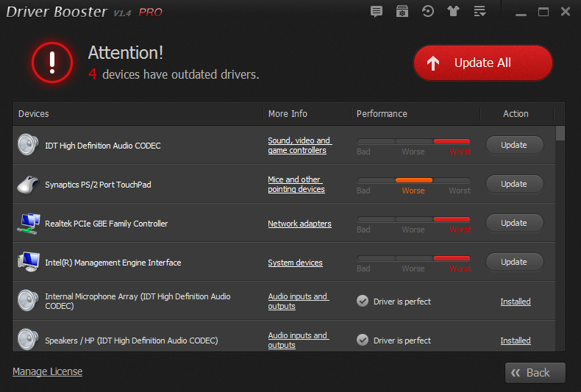This screenshot has width=581, height=392.
Task: Click the Performance column header
Action: [382, 114]
